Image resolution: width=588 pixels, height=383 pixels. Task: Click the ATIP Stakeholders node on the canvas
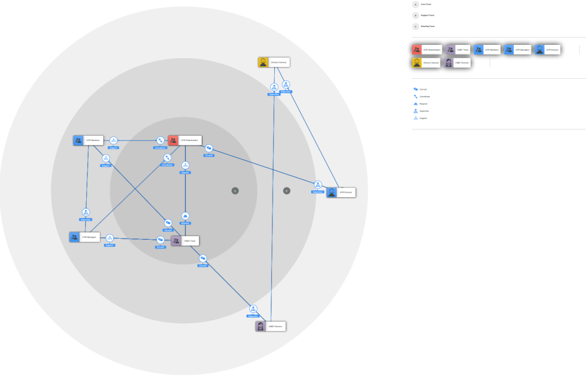185,140
